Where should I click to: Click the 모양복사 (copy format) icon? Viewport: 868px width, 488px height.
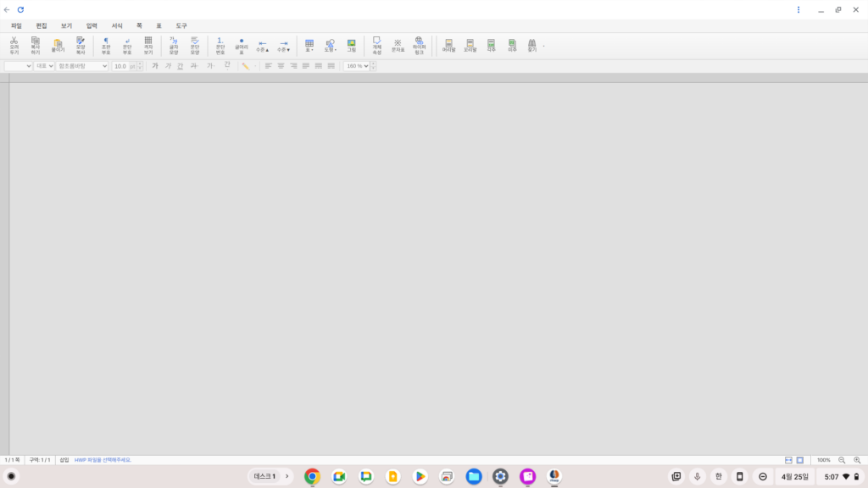coord(81,45)
